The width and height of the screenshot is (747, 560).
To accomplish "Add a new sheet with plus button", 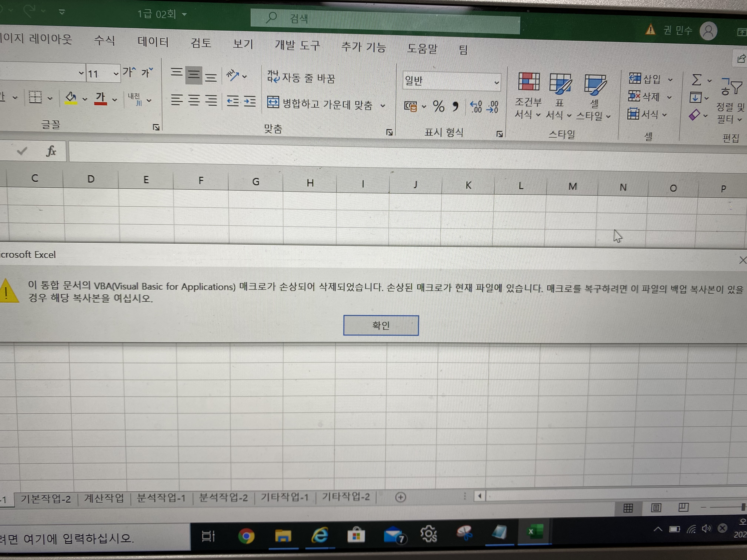I will (x=400, y=497).
